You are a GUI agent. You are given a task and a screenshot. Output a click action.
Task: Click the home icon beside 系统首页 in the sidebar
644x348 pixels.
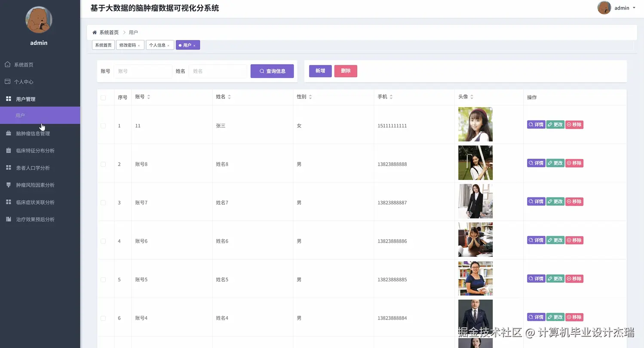(x=7, y=64)
